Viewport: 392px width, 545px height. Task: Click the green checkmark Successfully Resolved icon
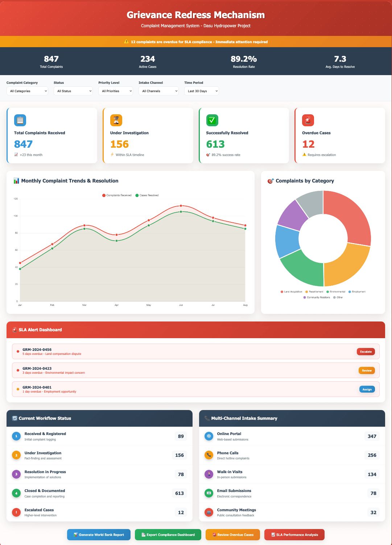(x=212, y=120)
